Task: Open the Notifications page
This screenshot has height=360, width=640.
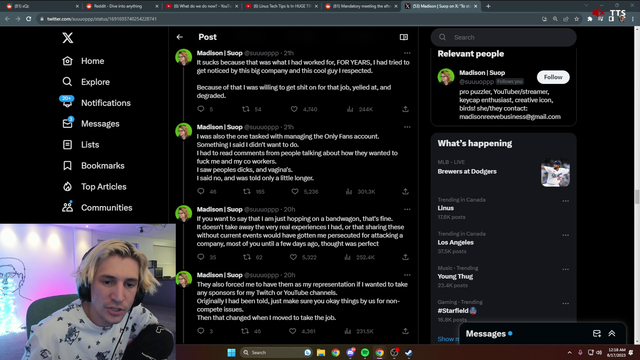Action: [x=96, y=102]
